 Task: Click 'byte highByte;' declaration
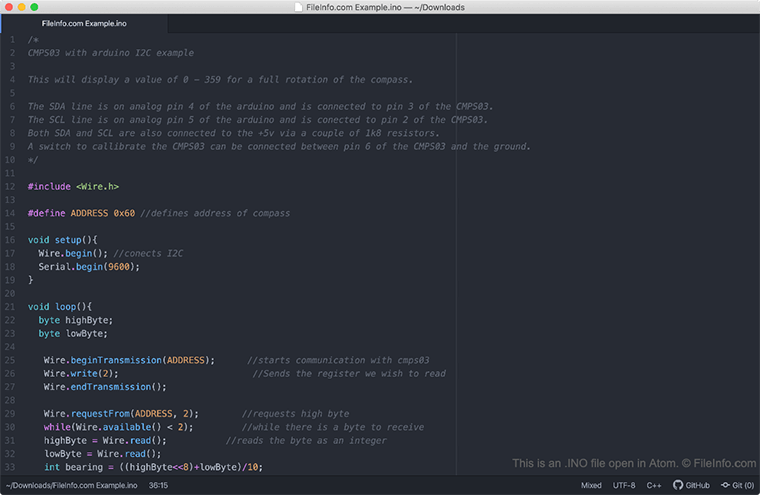tap(76, 320)
